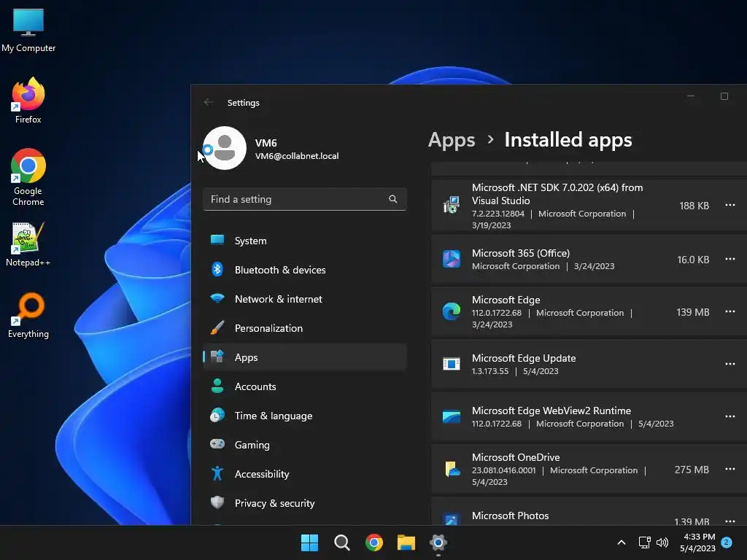The height and width of the screenshot is (560, 747).
Task: Open the System settings icon
Action: [217, 239]
